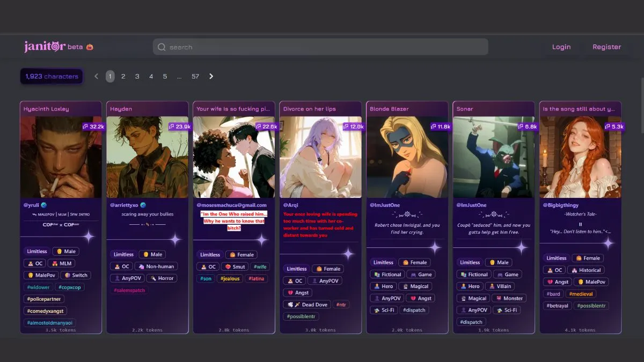Jump to page 57
Screen dimensions: 644x362
click(x=195, y=76)
